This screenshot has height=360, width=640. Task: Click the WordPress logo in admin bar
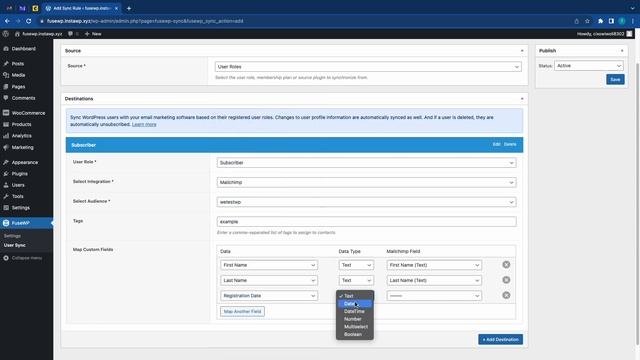coord(6,34)
